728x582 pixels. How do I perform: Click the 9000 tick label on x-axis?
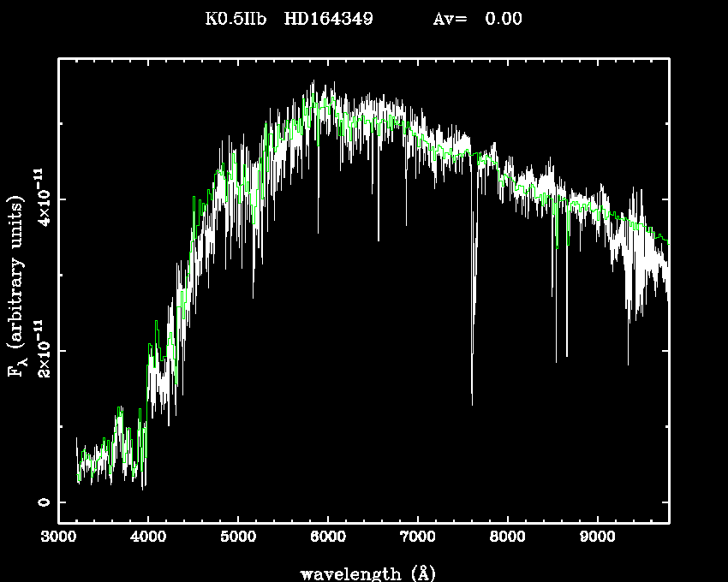pyautogui.click(x=597, y=538)
